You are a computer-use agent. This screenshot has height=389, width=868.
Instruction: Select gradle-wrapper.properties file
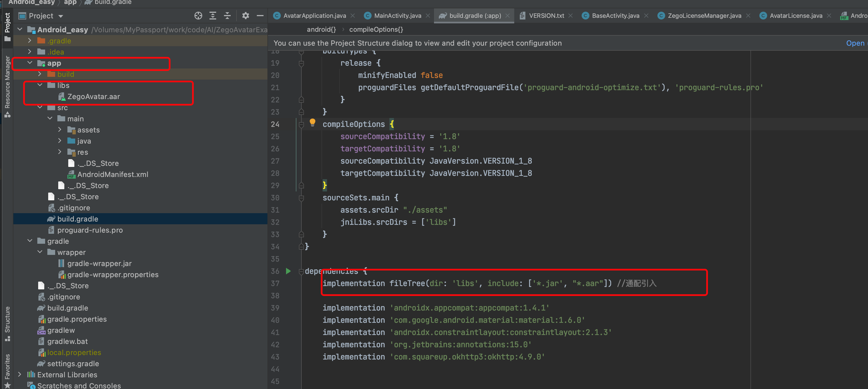click(113, 275)
